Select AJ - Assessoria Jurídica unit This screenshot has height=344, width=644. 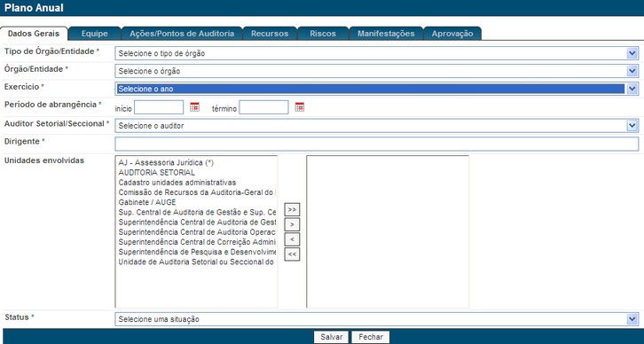[166, 163]
